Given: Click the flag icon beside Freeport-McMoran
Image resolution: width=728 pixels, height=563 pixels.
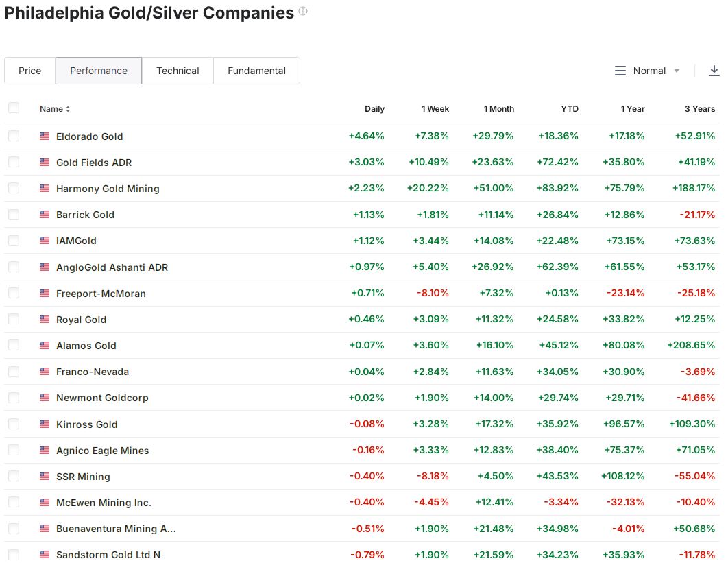Looking at the screenshot, I should coord(45,294).
